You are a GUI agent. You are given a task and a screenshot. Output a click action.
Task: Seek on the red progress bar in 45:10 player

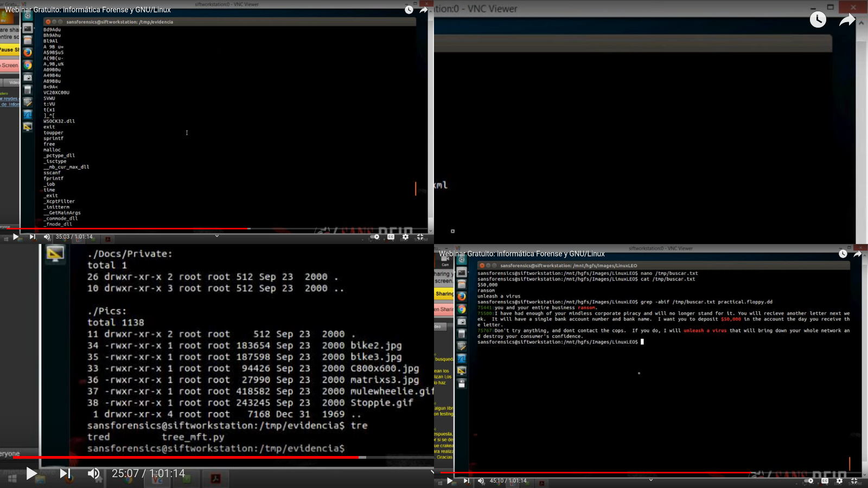(595, 473)
